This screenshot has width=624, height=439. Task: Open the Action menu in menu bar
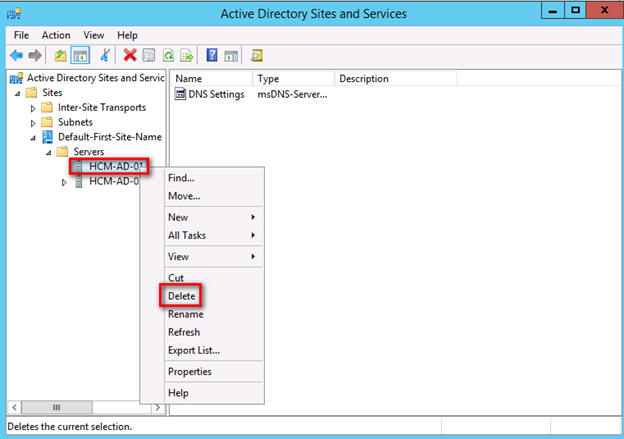[56, 35]
